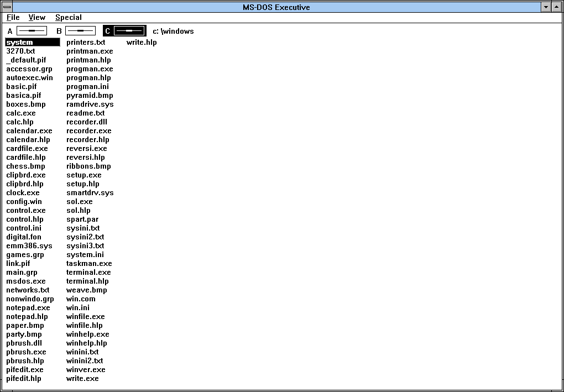This screenshot has height=392, width=564.
Task: Select clock.exe file
Action: [x=23, y=193]
